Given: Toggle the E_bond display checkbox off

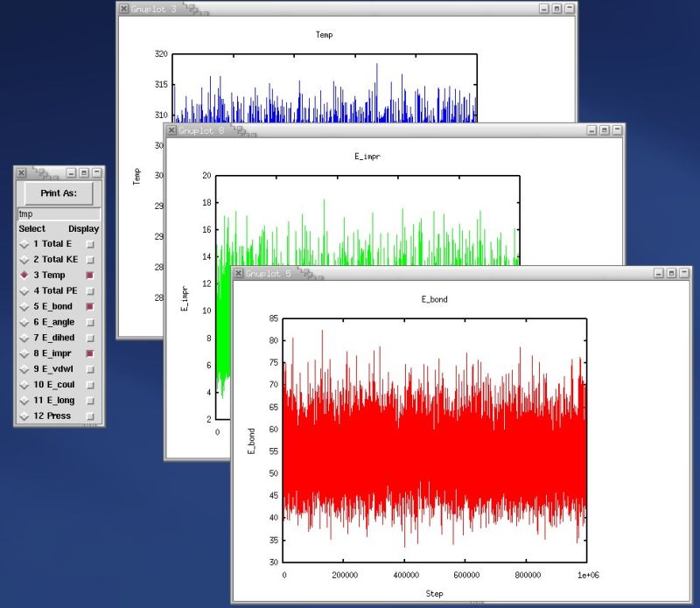Looking at the screenshot, I should pos(88,306).
